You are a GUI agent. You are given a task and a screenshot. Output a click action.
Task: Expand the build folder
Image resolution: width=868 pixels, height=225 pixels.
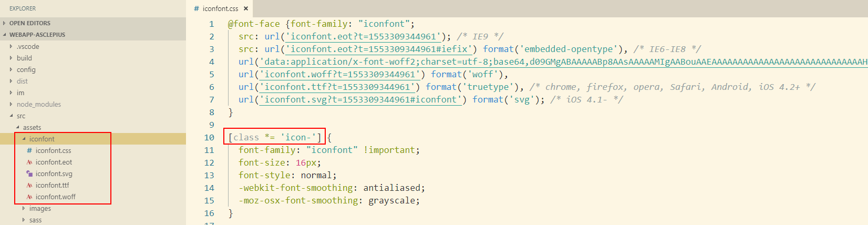[x=24, y=58]
